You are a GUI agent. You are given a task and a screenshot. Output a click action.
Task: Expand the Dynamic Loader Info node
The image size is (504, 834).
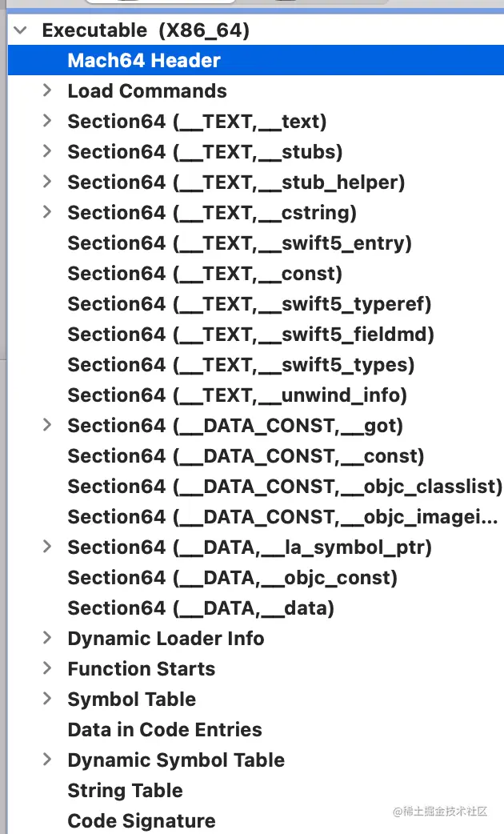tap(47, 638)
